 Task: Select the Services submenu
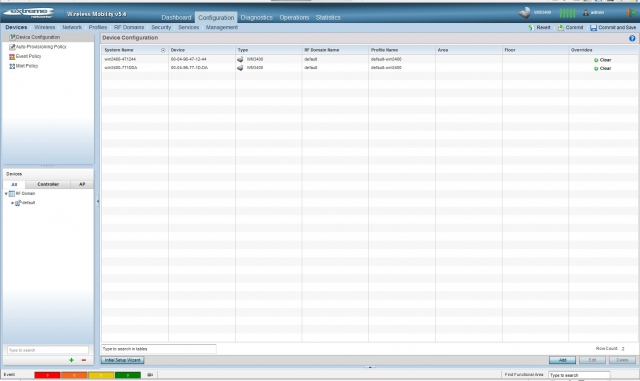click(x=189, y=27)
